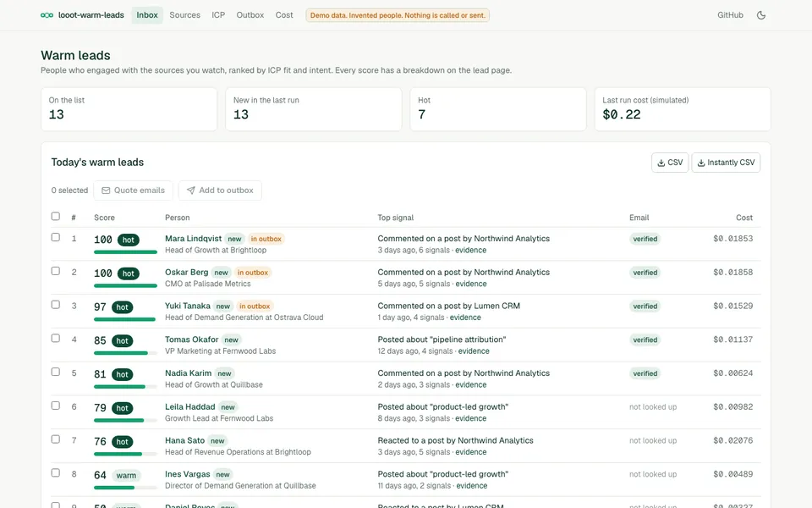
Task: Check the box for Leila Haddad
Action: point(56,406)
